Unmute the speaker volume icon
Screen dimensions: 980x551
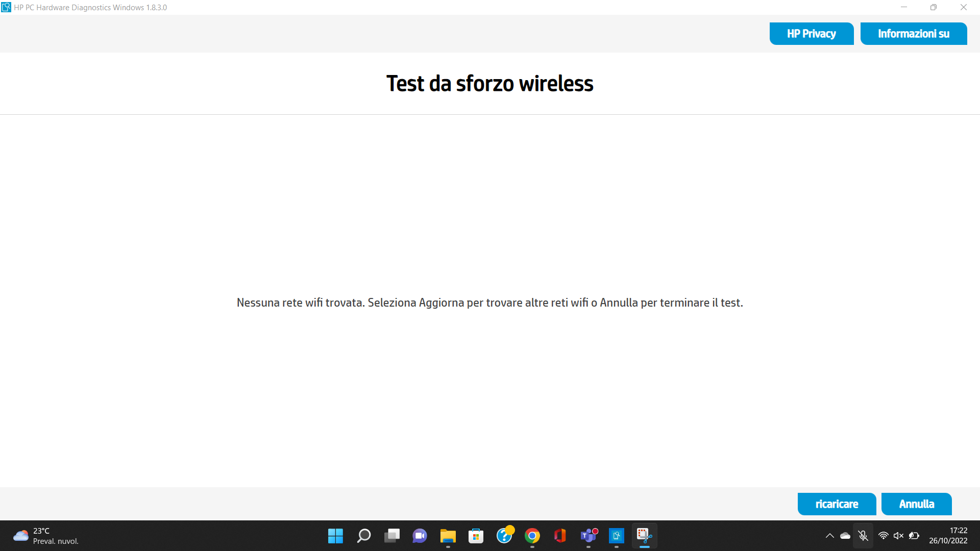click(898, 536)
